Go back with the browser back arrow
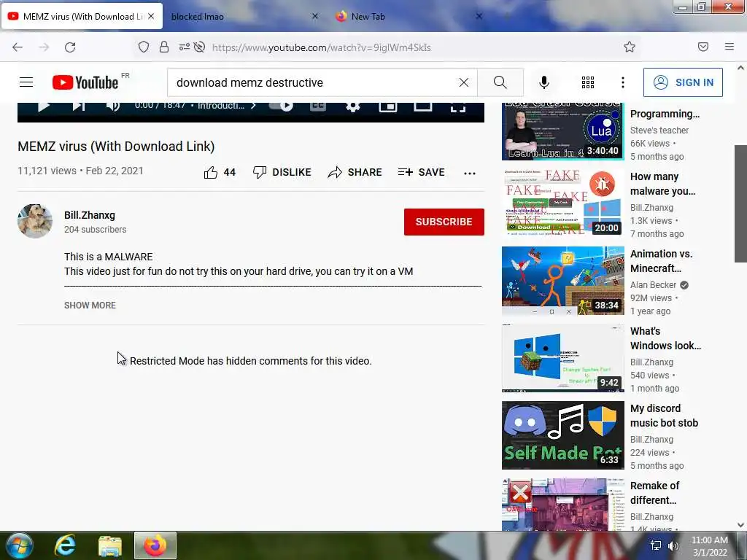The height and width of the screenshot is (560, 747). [x=18, y=47]
